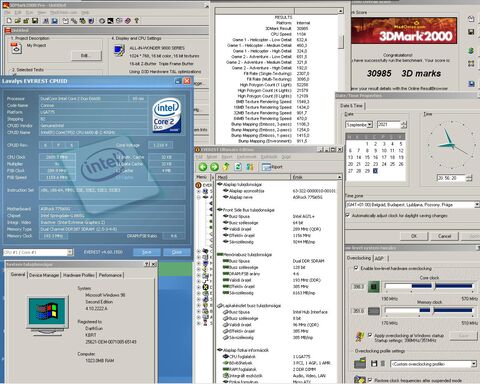480x384 pixels.
Task: Click the memory clock module icon
Action: coord(374,311)
